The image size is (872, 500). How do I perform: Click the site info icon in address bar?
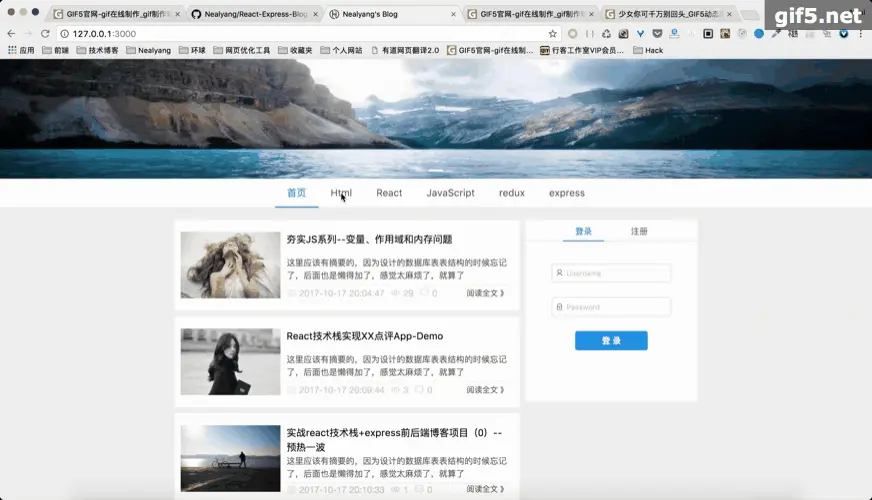(65, 34)
